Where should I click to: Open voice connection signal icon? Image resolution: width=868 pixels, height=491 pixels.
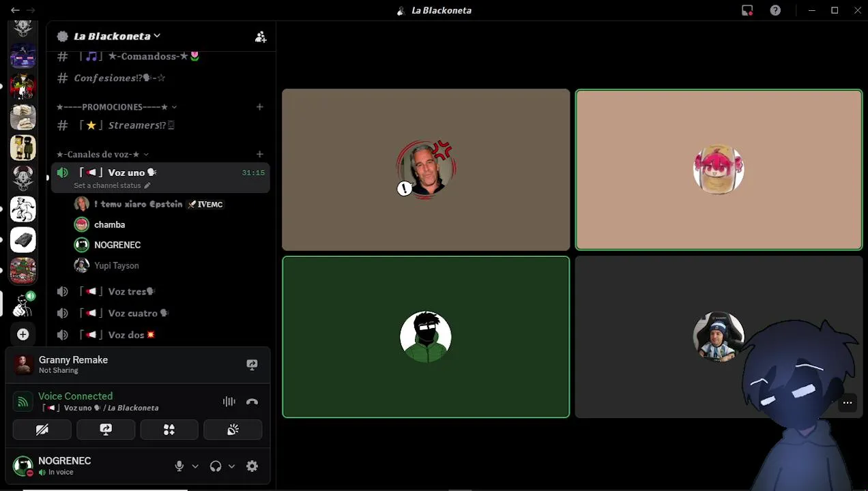point(23,402)
